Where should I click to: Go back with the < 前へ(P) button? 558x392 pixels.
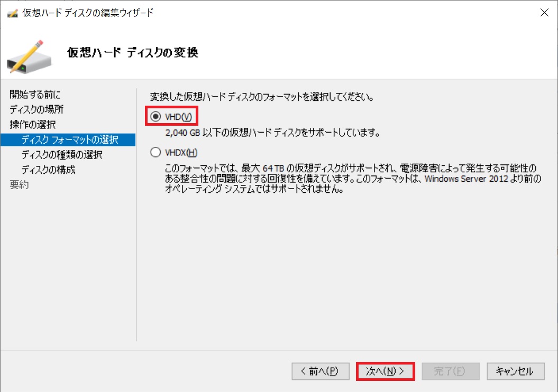point(321,371)
